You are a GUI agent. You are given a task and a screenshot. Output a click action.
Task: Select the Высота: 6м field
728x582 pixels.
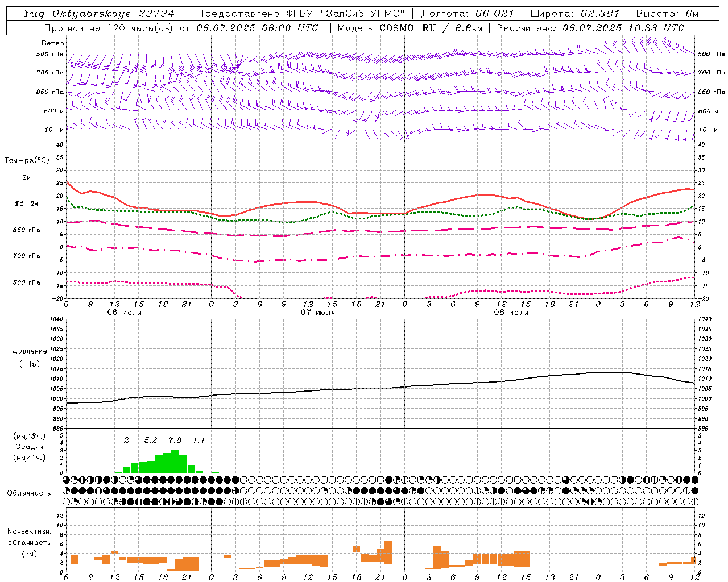click(667, 14)
